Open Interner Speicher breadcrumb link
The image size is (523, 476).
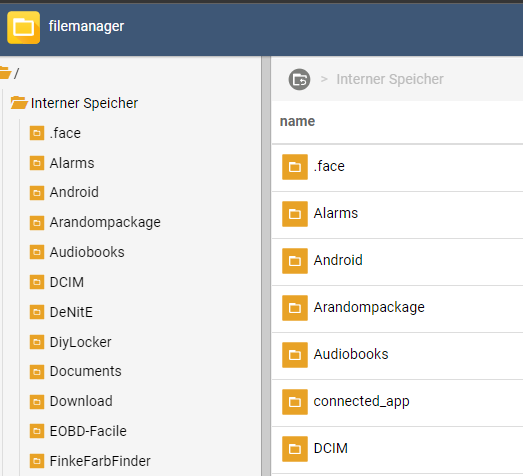390,79
